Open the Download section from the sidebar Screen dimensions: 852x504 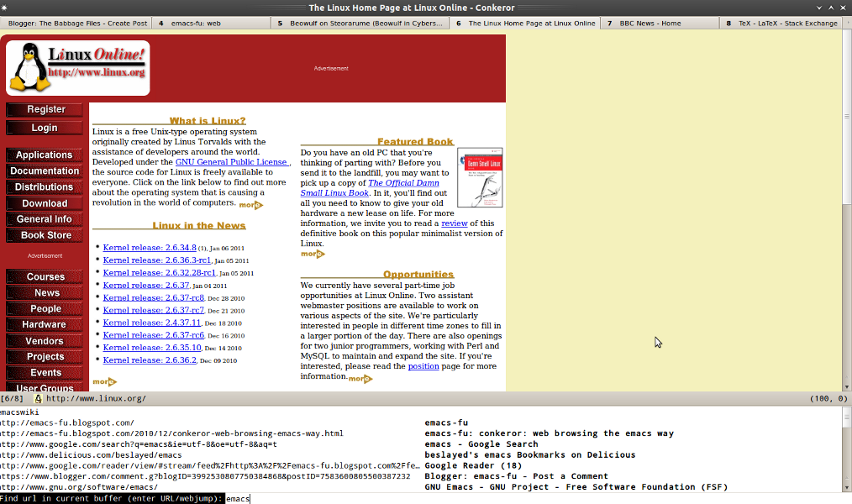[44, 202]
